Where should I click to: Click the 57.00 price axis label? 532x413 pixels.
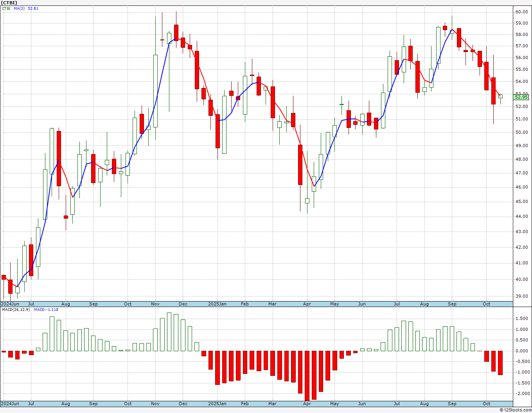tap(522, 46)
